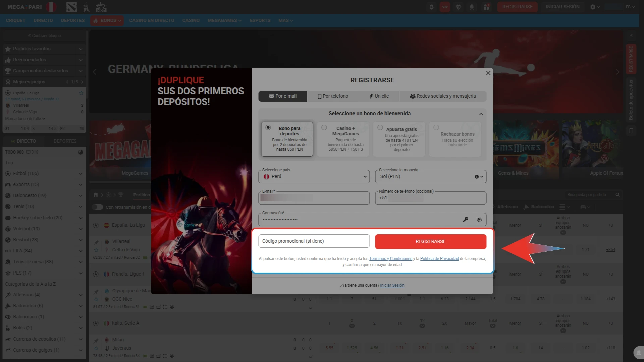The height and width of the screenshot is (362, 644).
Task: Close the registration dialog
Action: point(488,73)
